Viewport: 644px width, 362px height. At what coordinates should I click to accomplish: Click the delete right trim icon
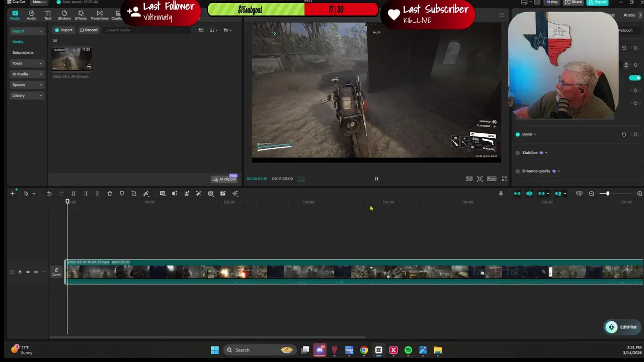[97, 194]
